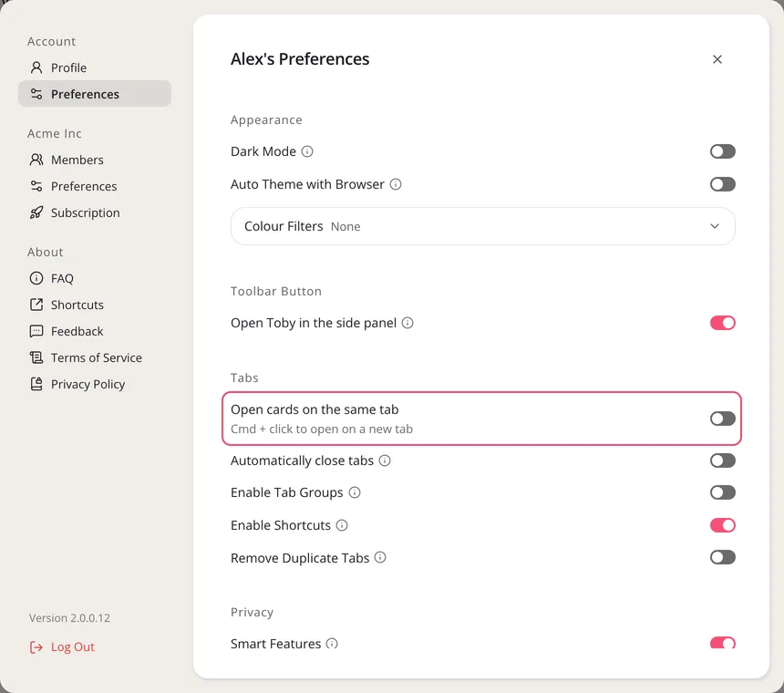Click info icon next to Automatically close tabs
This screenshot has height=693, width=784.
click(x=385, y=460)
